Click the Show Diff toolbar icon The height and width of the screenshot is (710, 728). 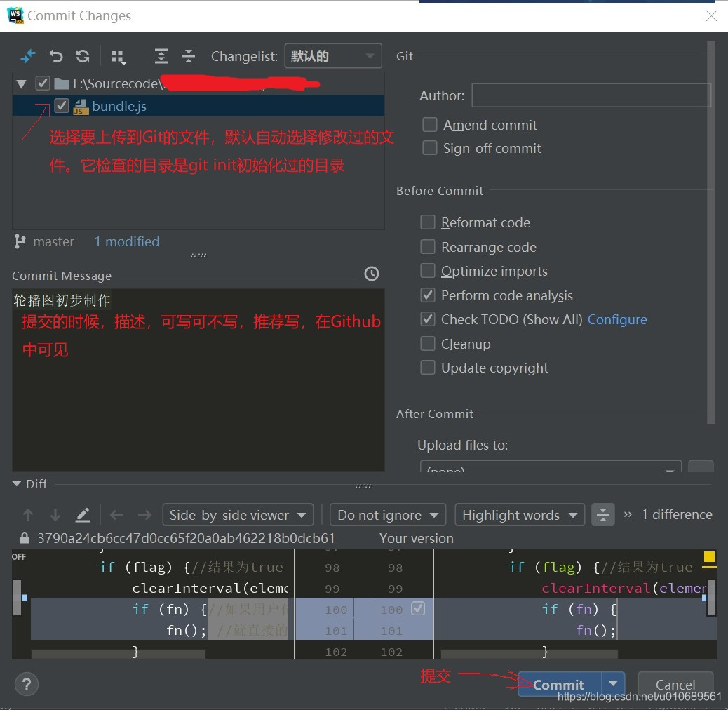click(x=28, y=56)
